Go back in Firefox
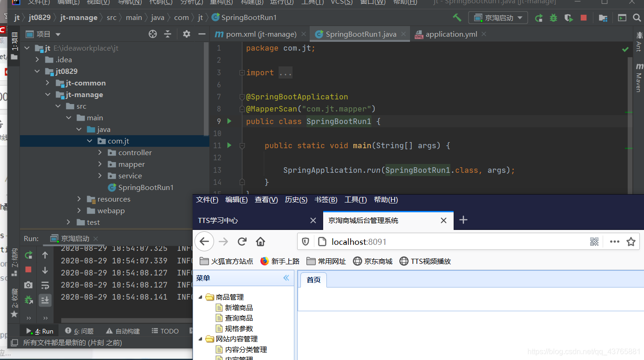Image resolution: width=644 pixels, height=360 pixels. pos(204,242)
